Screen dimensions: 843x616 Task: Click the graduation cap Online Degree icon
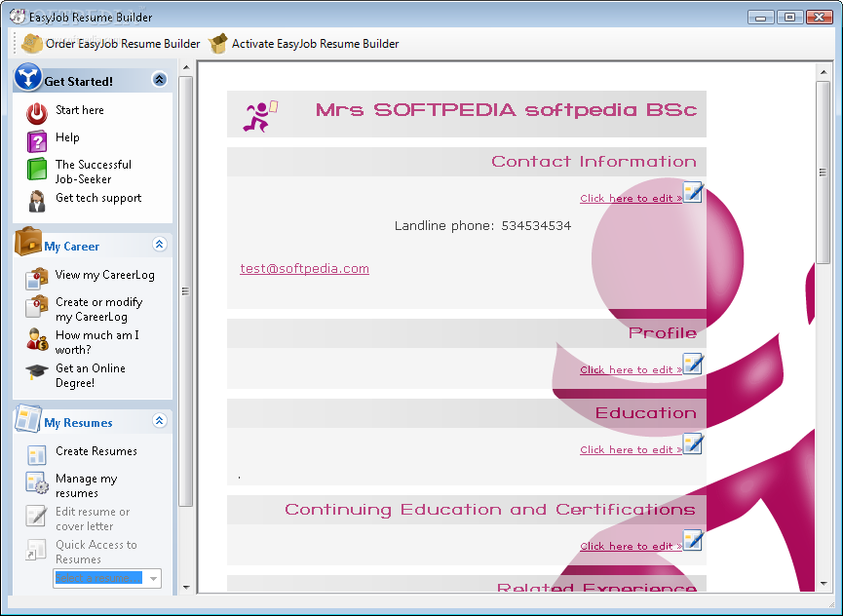37,371
